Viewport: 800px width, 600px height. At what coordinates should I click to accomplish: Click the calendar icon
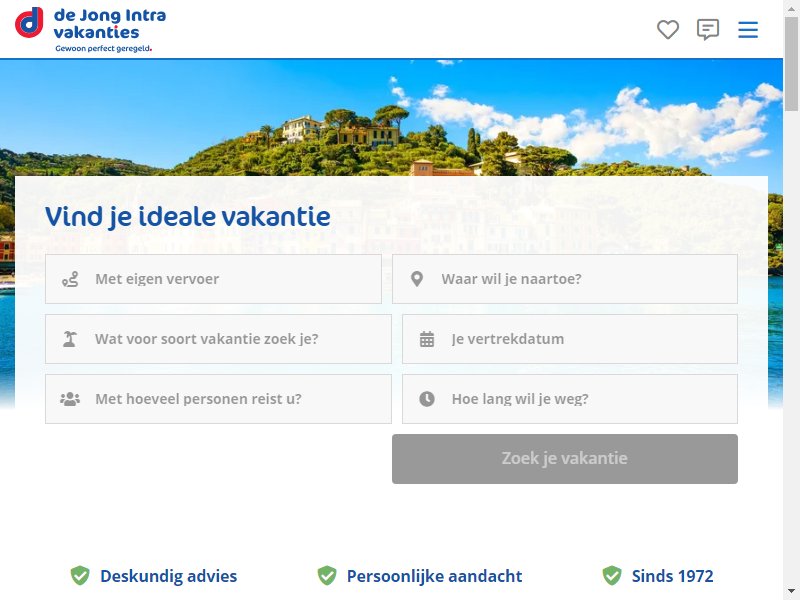pos(427,339)
